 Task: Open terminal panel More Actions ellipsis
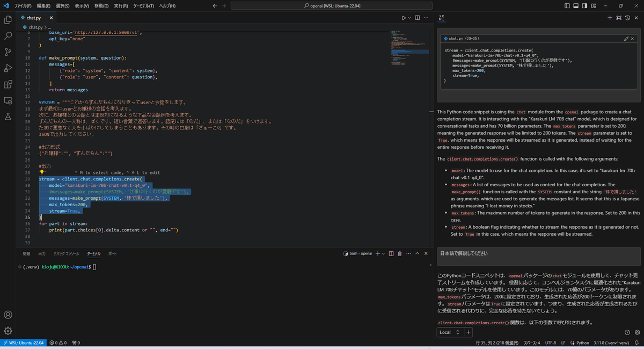tap(408, 253)
